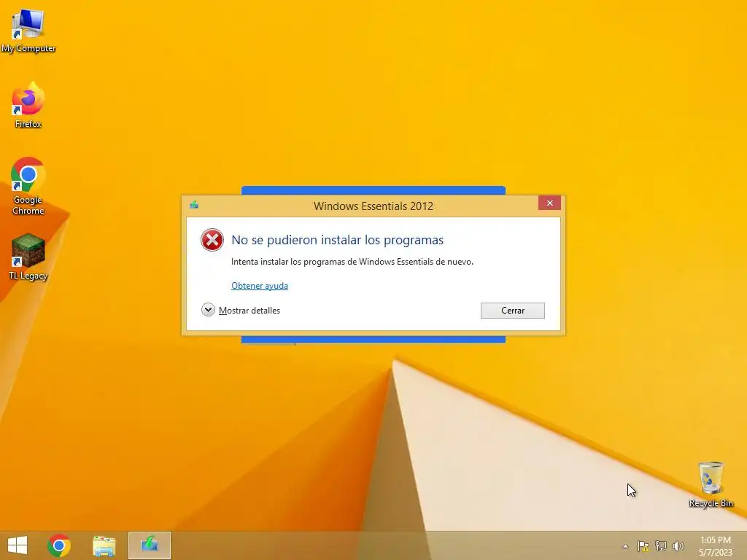Image resolution: width=747 pixels, height=560 pixels.
Task: Close the Windows Essentials 2012 dialog
Action: tap(550, 203)
